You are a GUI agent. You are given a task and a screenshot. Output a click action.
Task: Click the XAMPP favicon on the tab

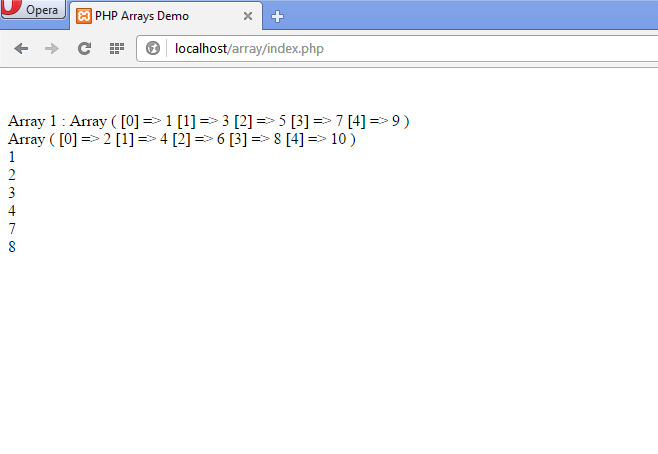[x=84, y=16]
